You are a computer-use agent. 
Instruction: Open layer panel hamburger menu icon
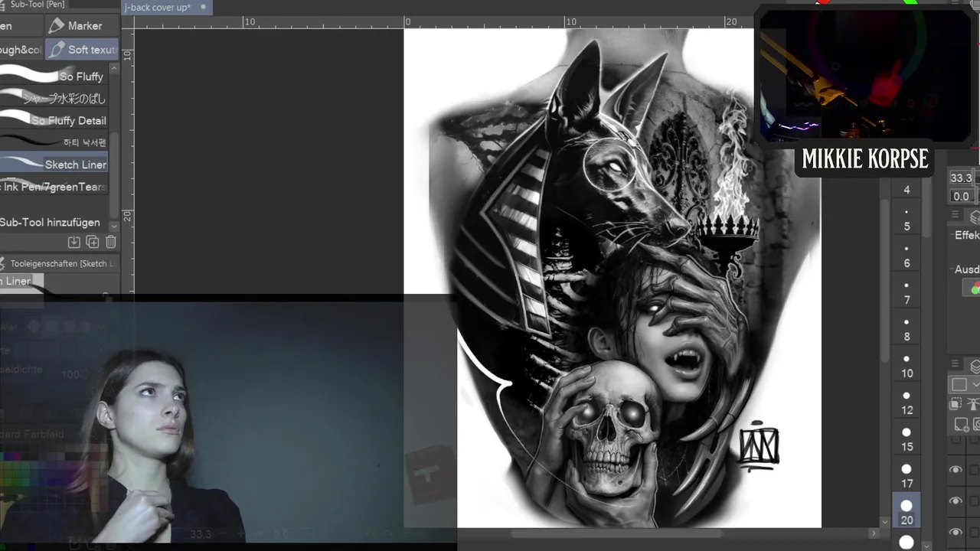[x=955, y=364]
